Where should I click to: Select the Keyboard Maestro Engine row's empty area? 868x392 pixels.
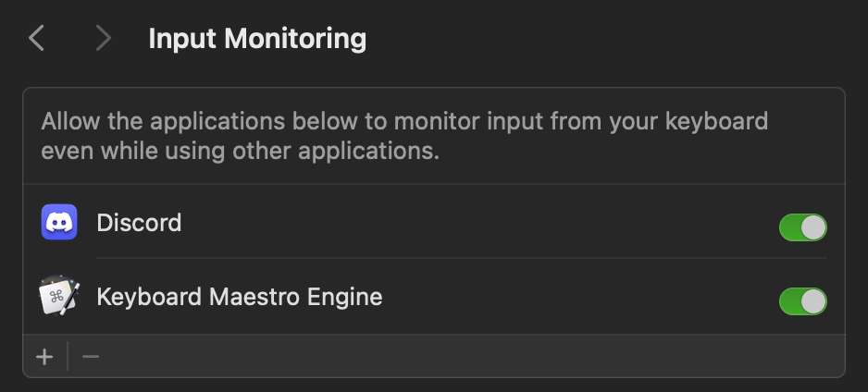click(578, 297)
